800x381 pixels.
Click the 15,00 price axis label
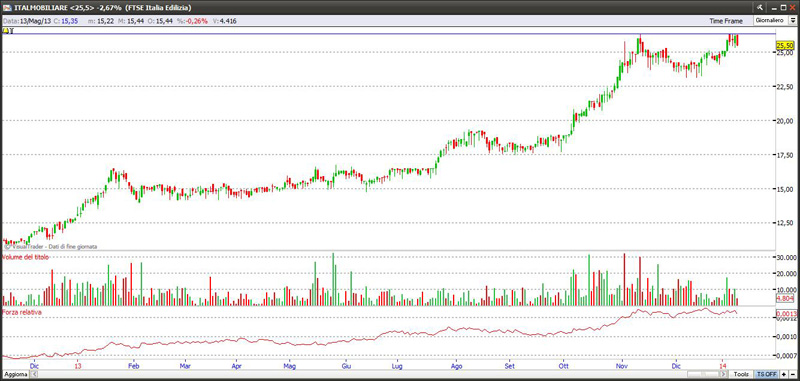785,189
